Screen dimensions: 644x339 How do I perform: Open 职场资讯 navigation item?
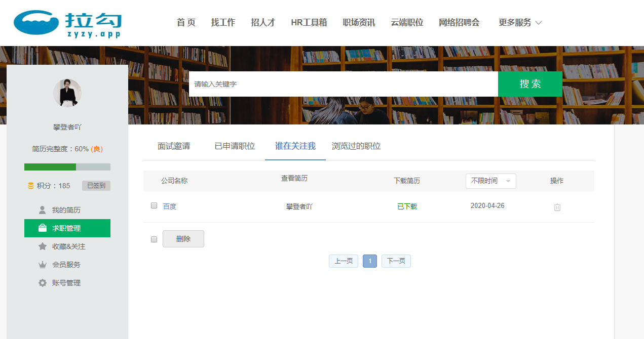pos(359,23)
